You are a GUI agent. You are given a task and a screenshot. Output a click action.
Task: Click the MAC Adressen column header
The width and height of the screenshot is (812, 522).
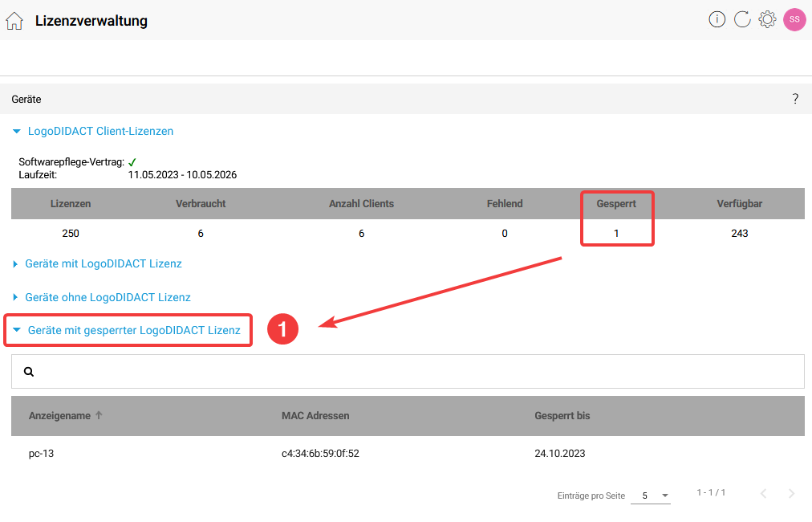point(315,416)
